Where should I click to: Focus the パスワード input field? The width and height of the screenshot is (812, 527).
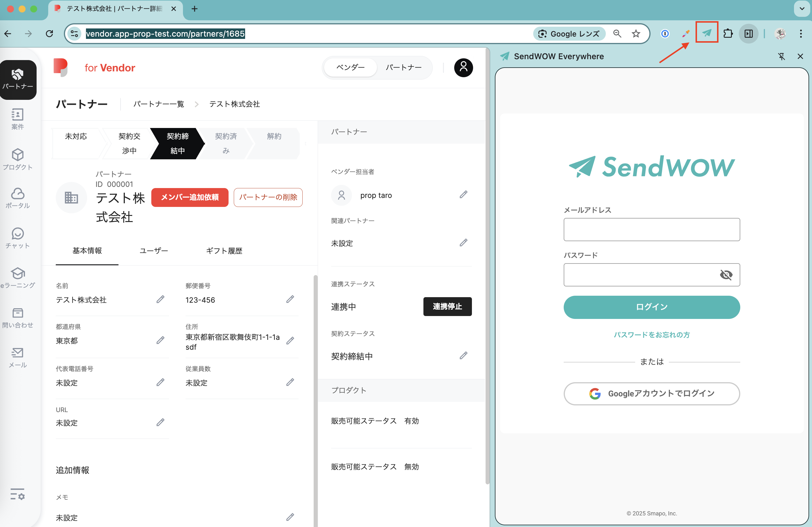(x=651, y=275)
